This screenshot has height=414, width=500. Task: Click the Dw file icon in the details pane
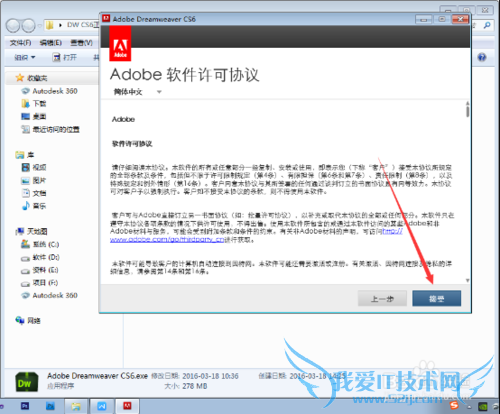pyautogui.click(x=27, y=382)
